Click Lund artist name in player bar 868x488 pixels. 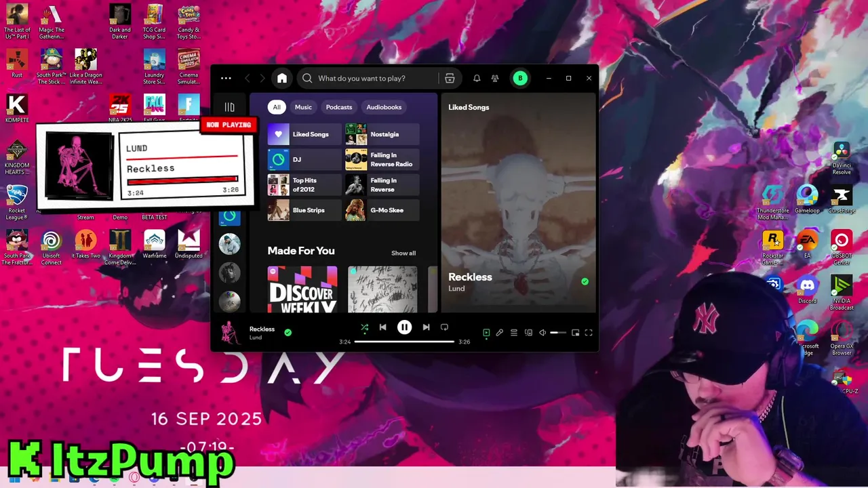tap(256, 338)
